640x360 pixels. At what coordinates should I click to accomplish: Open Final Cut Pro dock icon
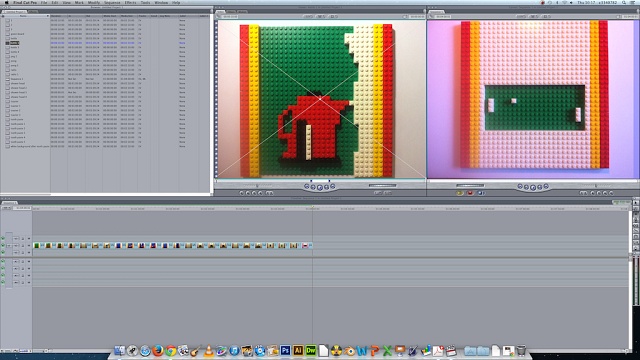click(x=451, y=351)
